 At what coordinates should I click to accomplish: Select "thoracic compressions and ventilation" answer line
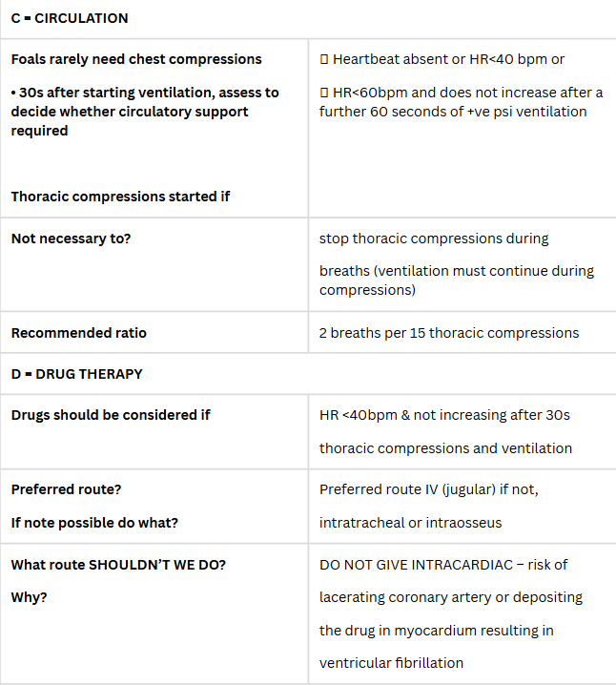pyautogui.click(x=445, y=447)
